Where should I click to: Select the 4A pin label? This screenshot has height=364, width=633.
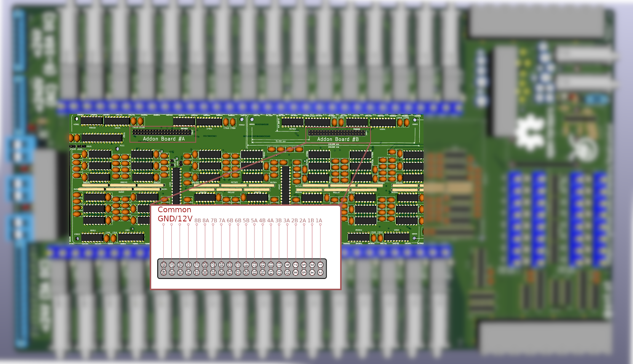tap(270, 221)
